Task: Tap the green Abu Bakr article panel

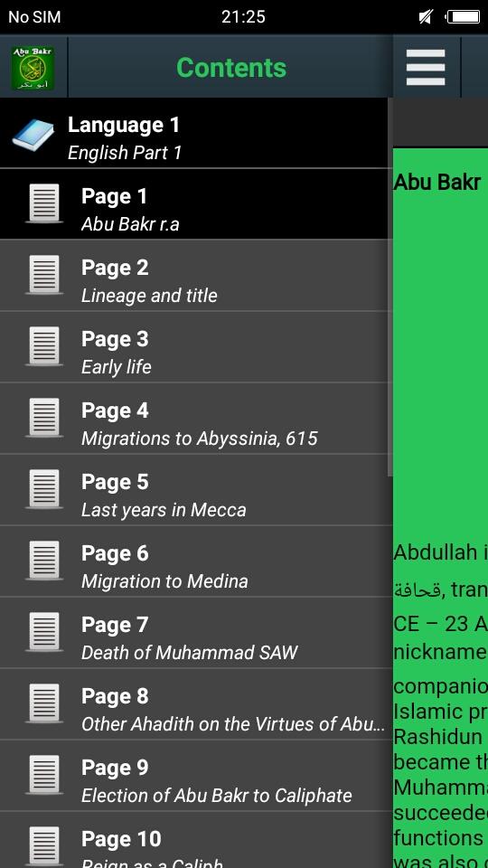Action: (440, 507)
